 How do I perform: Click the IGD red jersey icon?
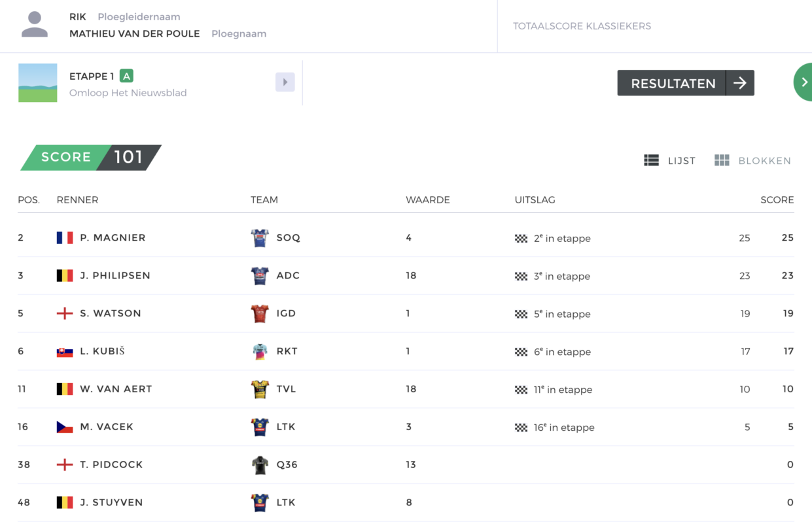point(260,314)
